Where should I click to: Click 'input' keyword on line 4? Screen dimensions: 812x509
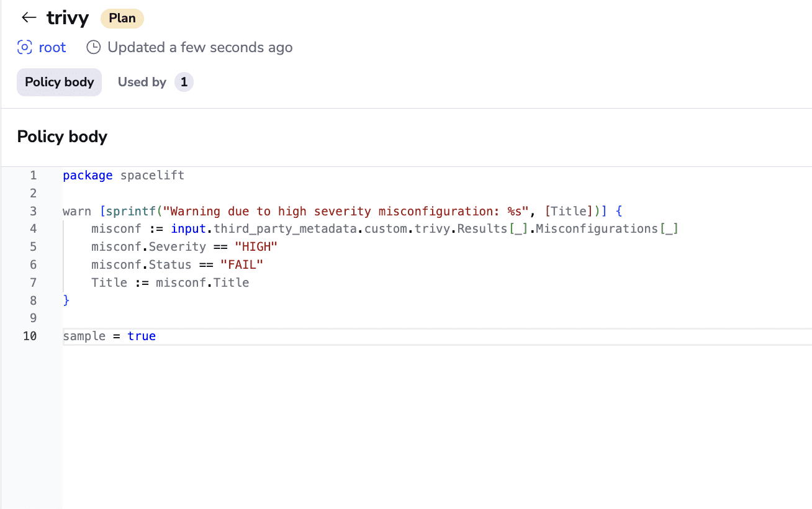189,229
